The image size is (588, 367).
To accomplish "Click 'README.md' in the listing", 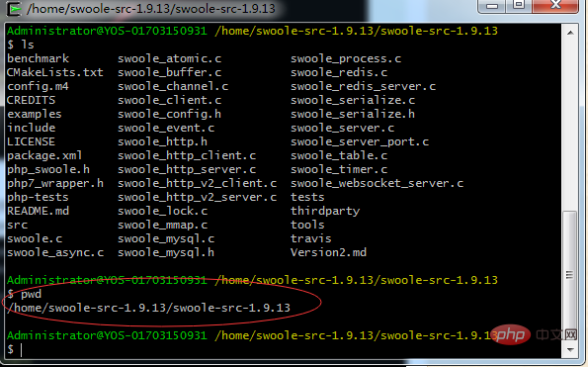I will (x=38, y=211).
